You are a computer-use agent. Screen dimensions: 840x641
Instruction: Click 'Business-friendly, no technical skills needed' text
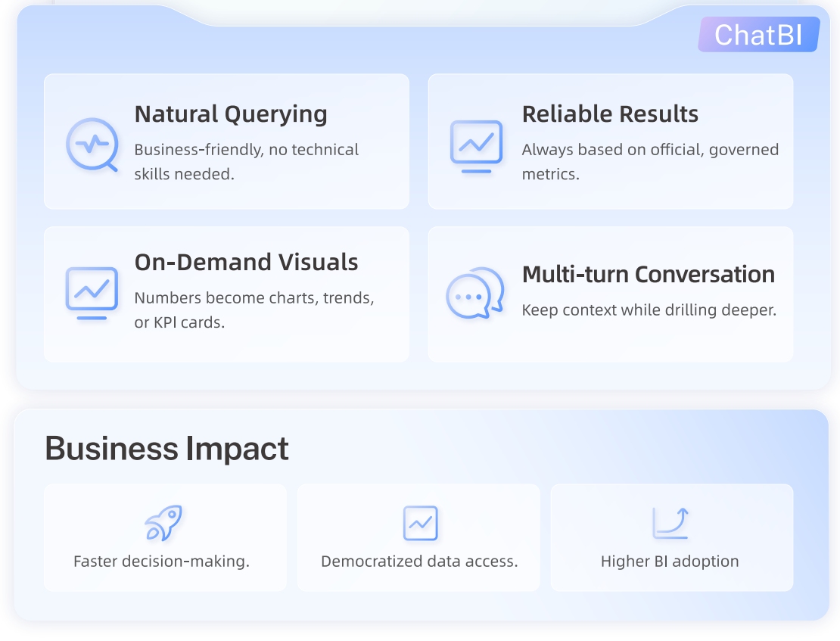246,161
